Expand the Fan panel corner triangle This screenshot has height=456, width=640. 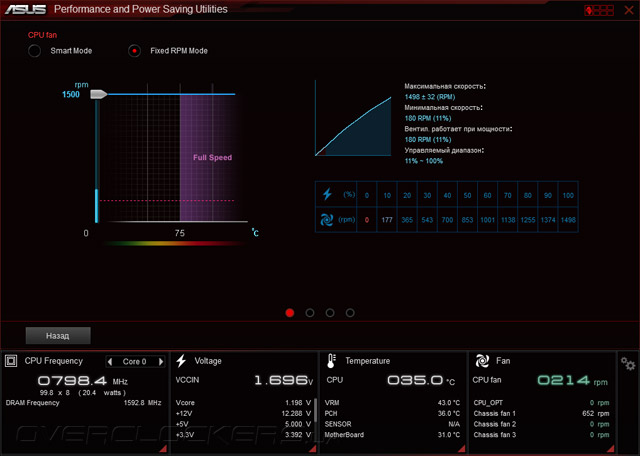611,449
